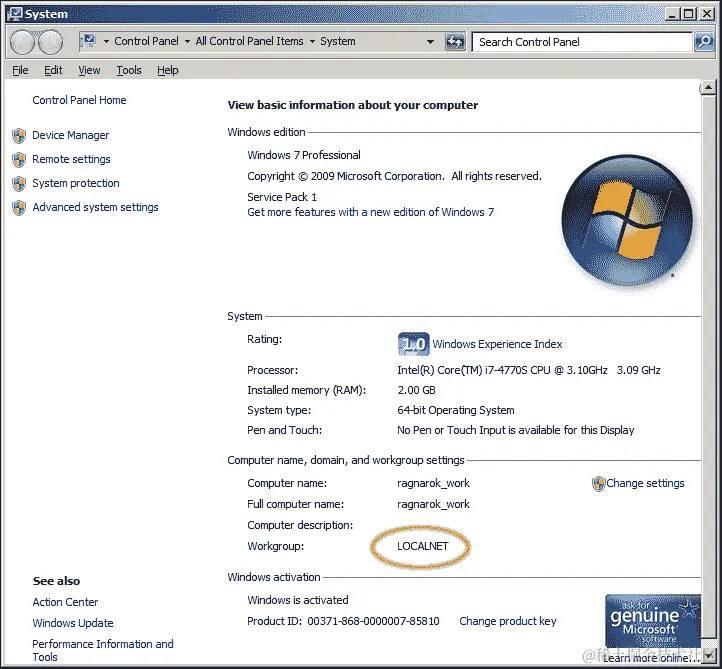Click the genuine Microsoft software badge
The height and width of the screenshot is (669, 722).
653,621
